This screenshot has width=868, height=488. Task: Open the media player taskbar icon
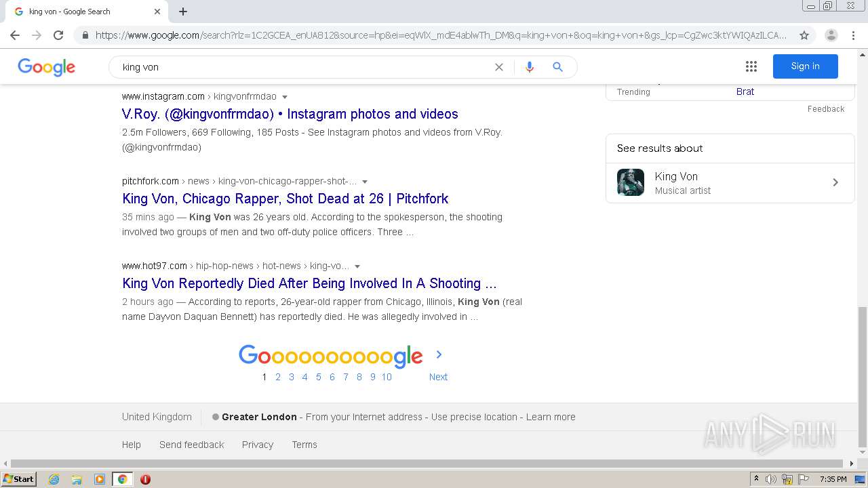[x=100, y=479]
